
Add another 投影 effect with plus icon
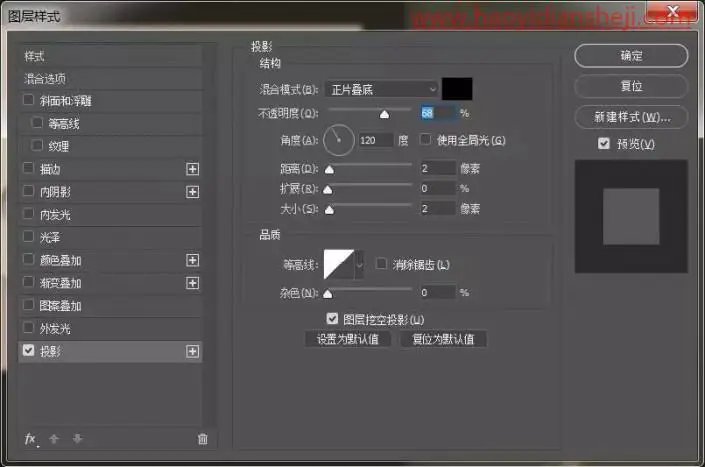pyautogui.click(x=192, y=351)
